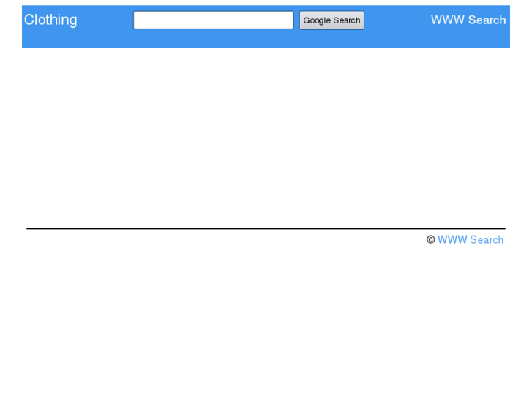
Task: Open the WWW Search header link
Action: click(468, 20)
